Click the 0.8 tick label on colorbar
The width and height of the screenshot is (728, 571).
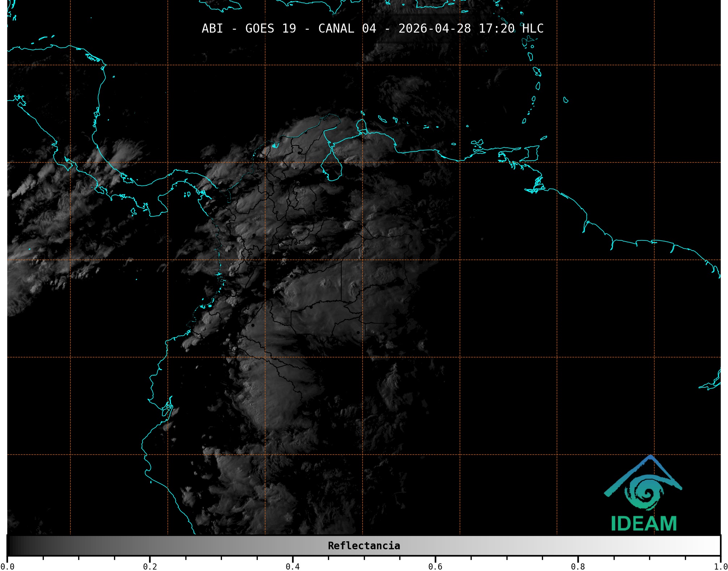click(x=578, y=566)
